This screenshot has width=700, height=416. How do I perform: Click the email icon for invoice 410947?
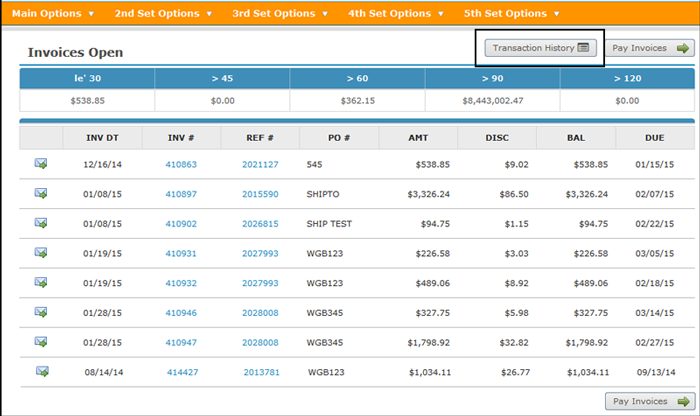[41, 342]
